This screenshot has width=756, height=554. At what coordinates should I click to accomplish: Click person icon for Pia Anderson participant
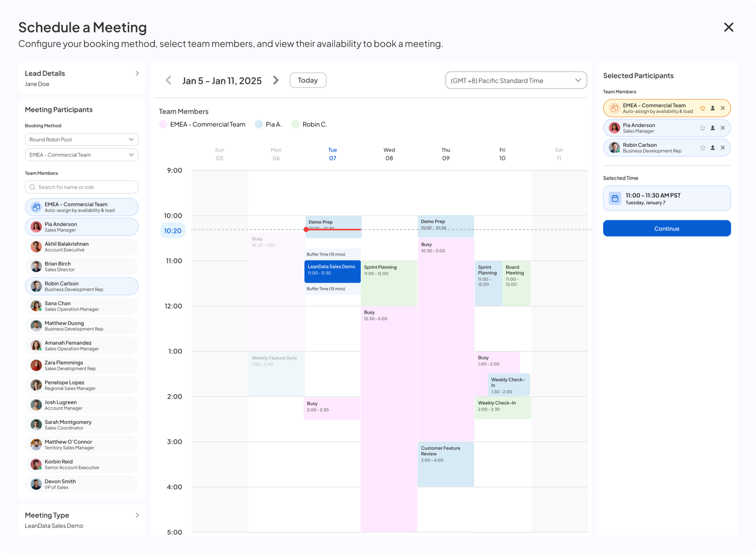pos(713,128)
